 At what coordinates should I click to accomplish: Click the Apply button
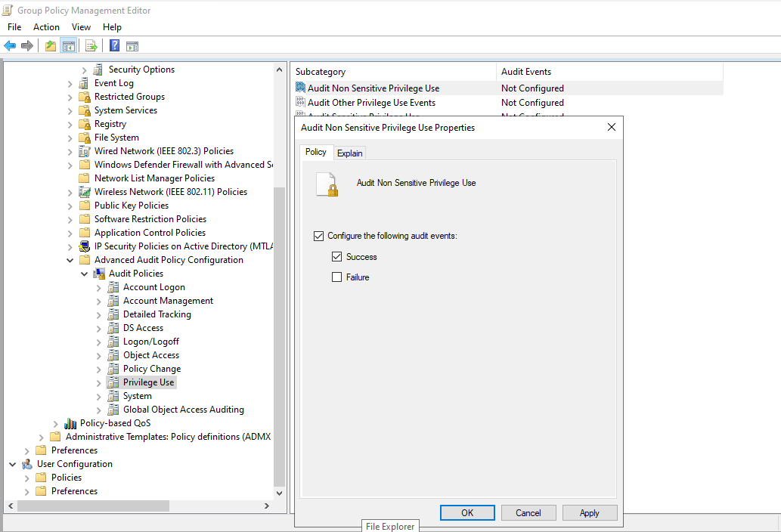click(590, 512)
